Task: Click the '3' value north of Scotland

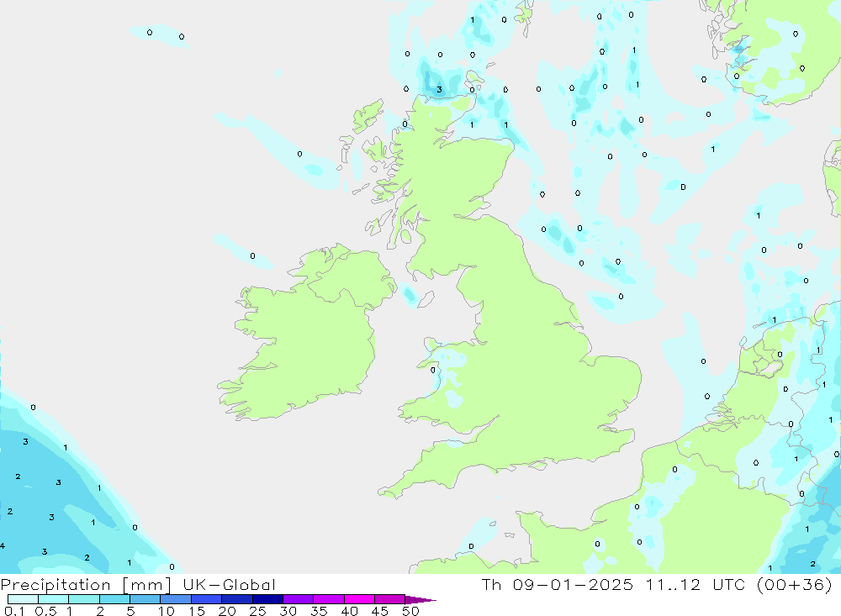Action: click(x=439, y=90)
